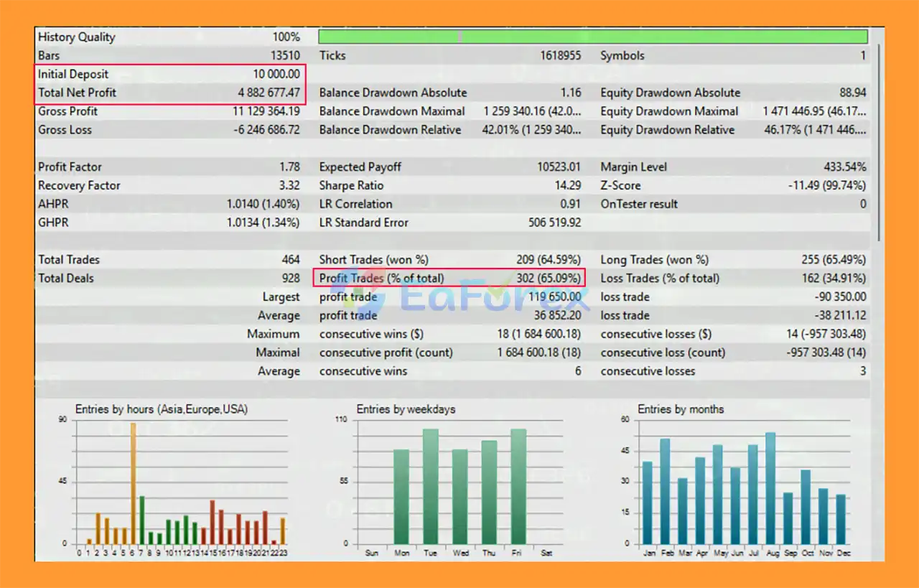This screenshot has width=919, height=588.
Task: Click the Entries by hours chart title
Action: coord(162,409)
